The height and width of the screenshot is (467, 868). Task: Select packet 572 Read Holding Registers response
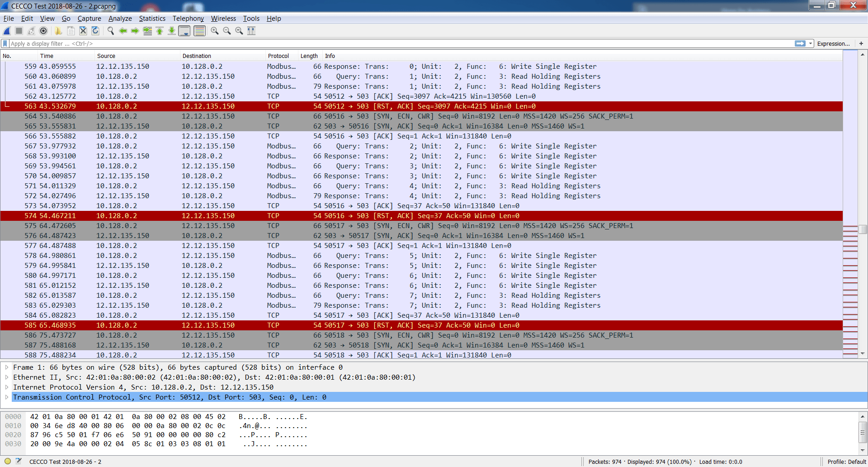421,196
